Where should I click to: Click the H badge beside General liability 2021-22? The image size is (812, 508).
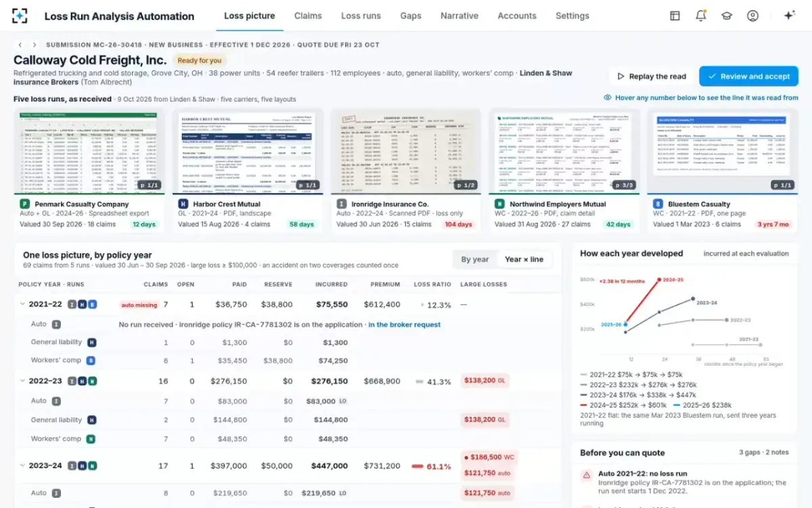(92, 343)
